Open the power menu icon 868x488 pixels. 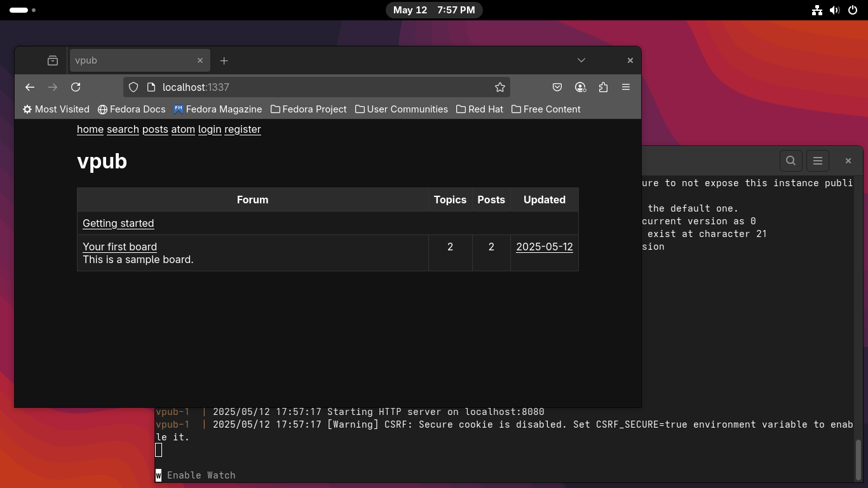pyautogui.click(x=853, y=10)
